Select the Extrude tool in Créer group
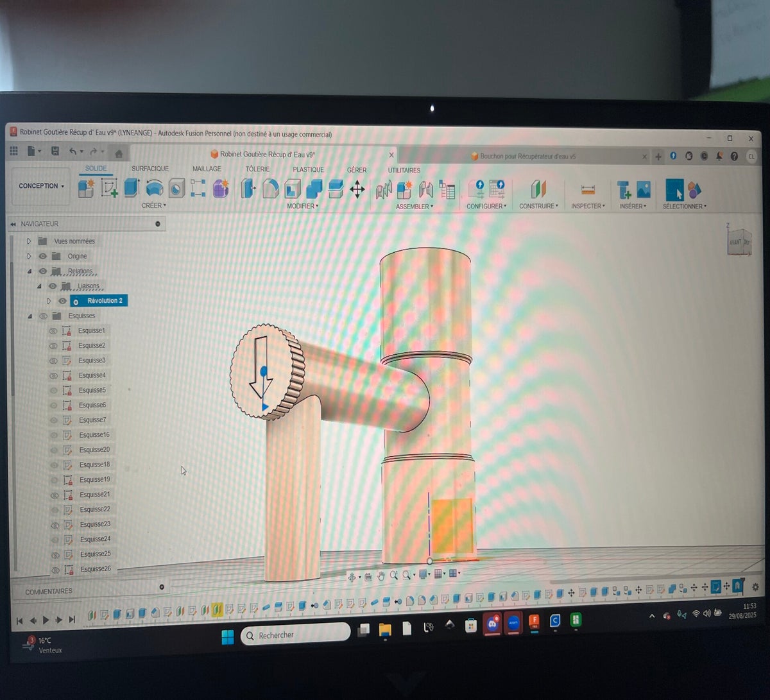This screenshot has width=770, height=700. (x=132, y=187)
